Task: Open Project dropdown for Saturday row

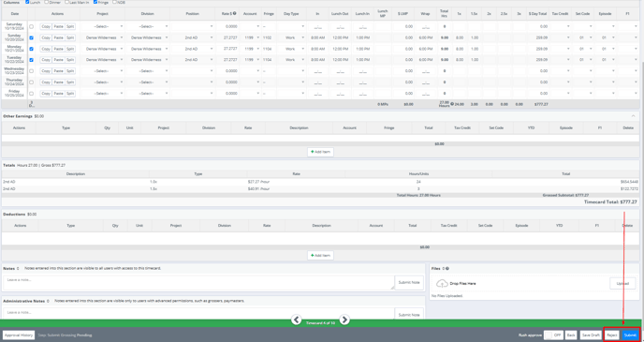Action: (x=103, y=26)
